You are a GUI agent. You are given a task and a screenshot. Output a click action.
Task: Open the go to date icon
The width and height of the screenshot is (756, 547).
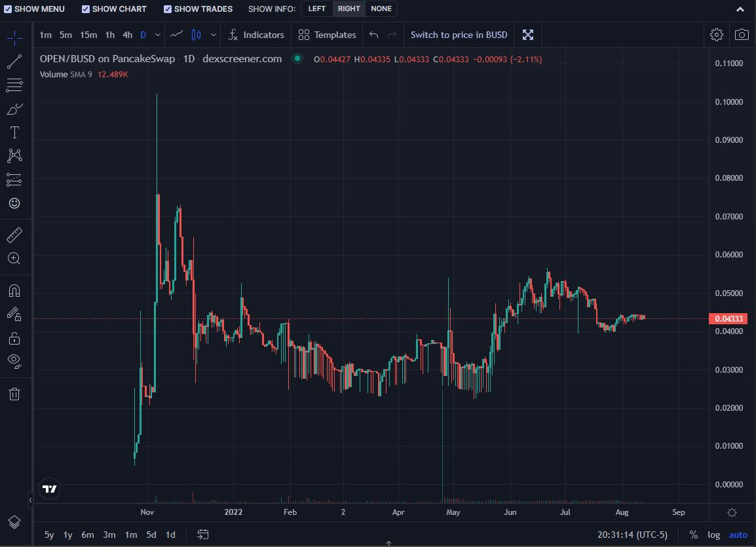coord(203,535)
